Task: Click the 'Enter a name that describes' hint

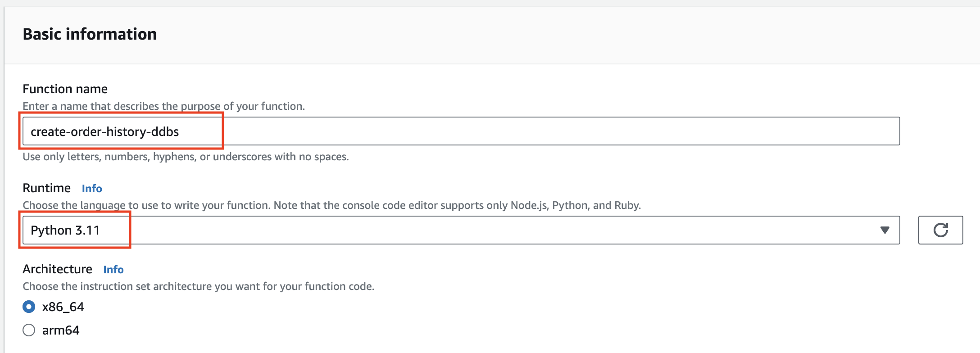Action: point(164,106)
